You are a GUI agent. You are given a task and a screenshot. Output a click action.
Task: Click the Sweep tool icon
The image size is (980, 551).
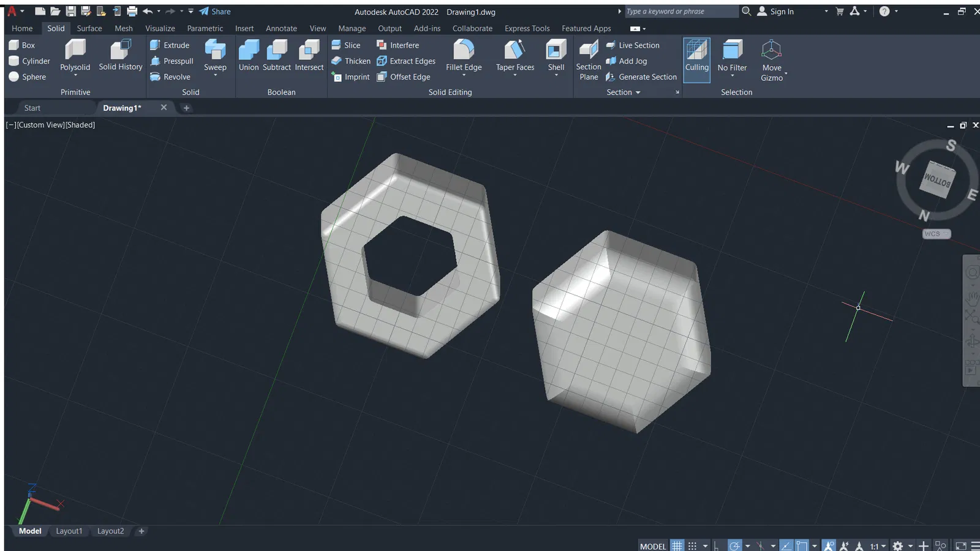[215, 50]
